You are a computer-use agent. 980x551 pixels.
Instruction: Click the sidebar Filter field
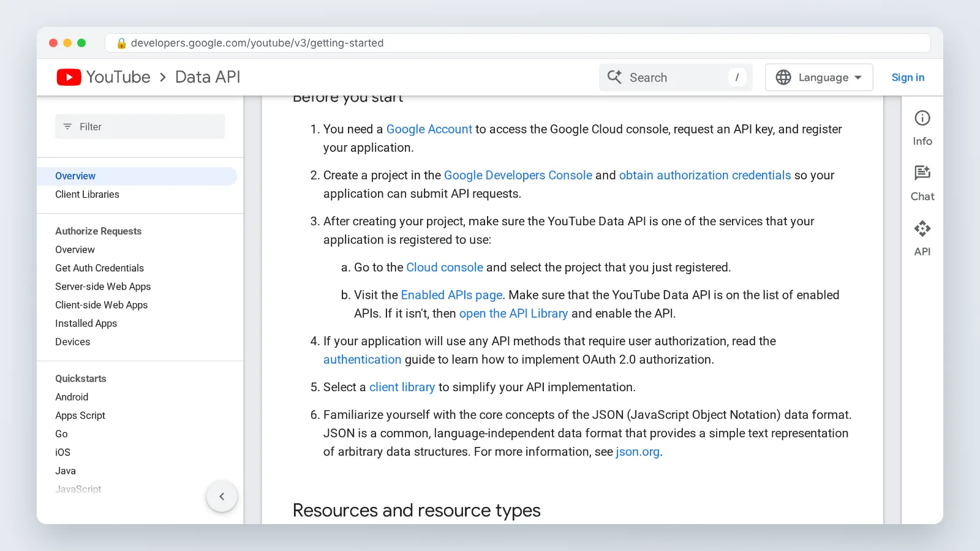(x=140, y=127)
